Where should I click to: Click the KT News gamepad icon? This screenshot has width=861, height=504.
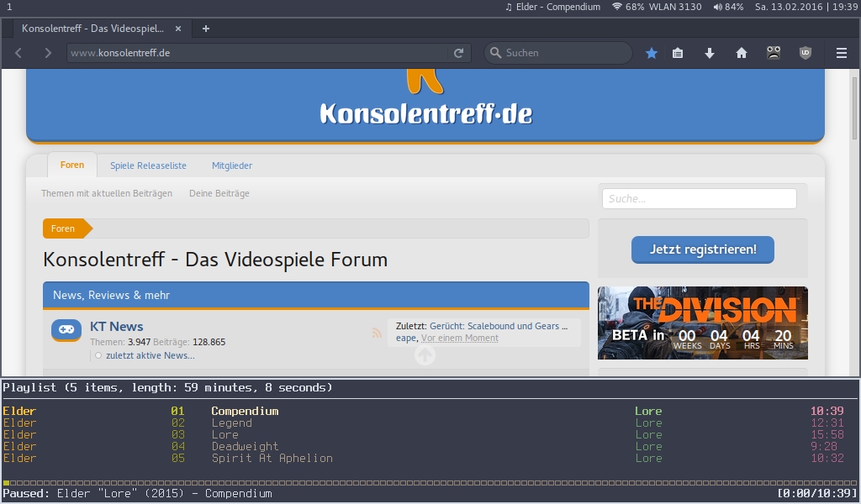(x=66, y=330)
